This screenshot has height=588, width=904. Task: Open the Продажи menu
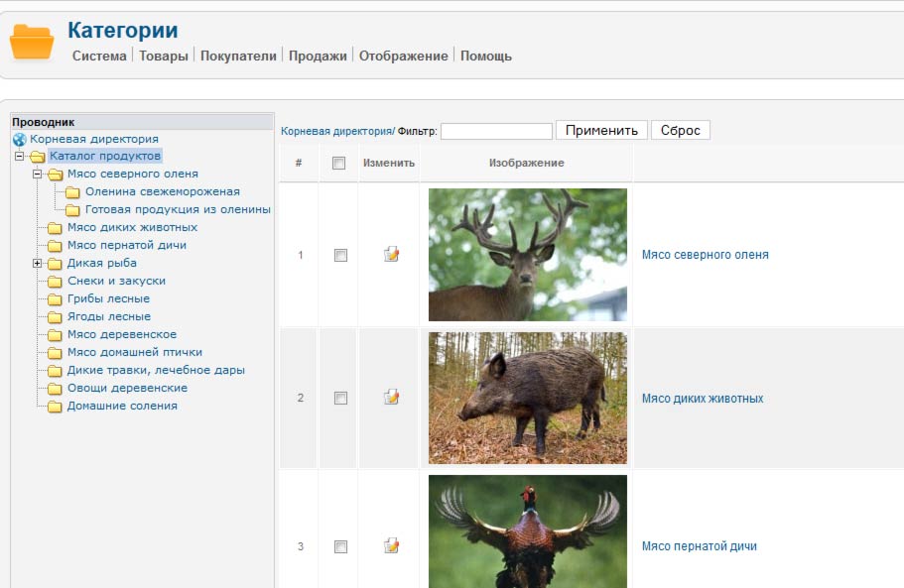pyautogui.click(x=318, y=56)
